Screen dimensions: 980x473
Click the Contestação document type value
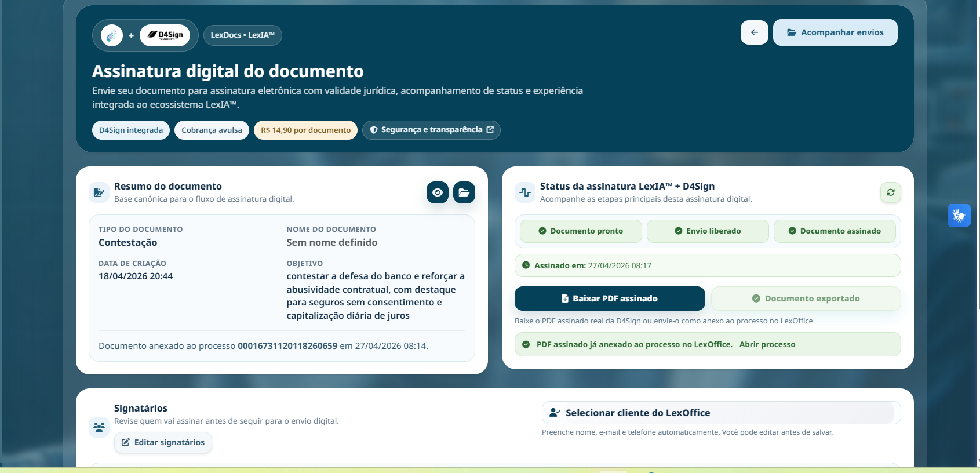coord(127,242)
